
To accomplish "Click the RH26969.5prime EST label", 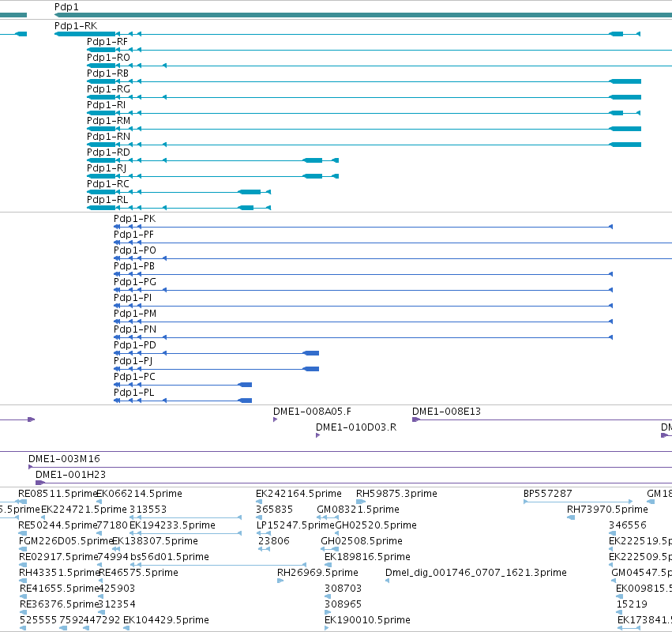I will coord(317,573).
